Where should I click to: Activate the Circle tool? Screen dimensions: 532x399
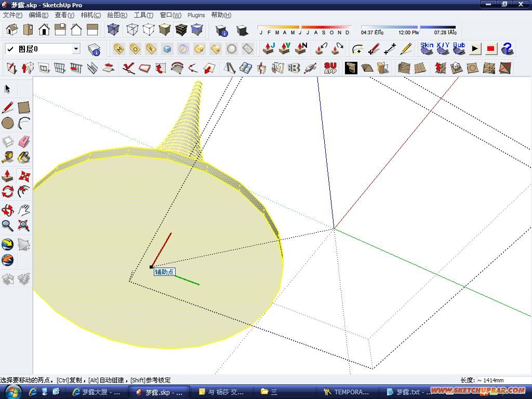click(8, 123)
